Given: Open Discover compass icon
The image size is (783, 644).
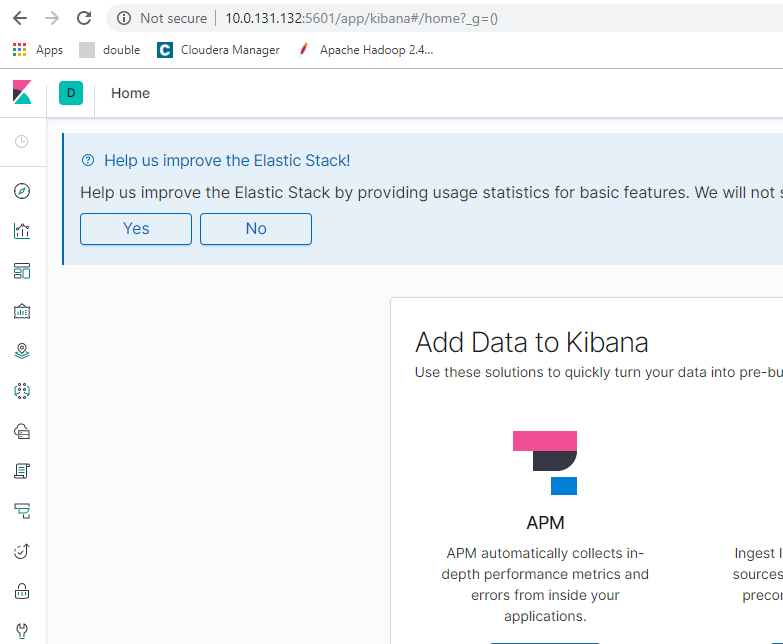Looking at the screenshot, I should 22,191.
